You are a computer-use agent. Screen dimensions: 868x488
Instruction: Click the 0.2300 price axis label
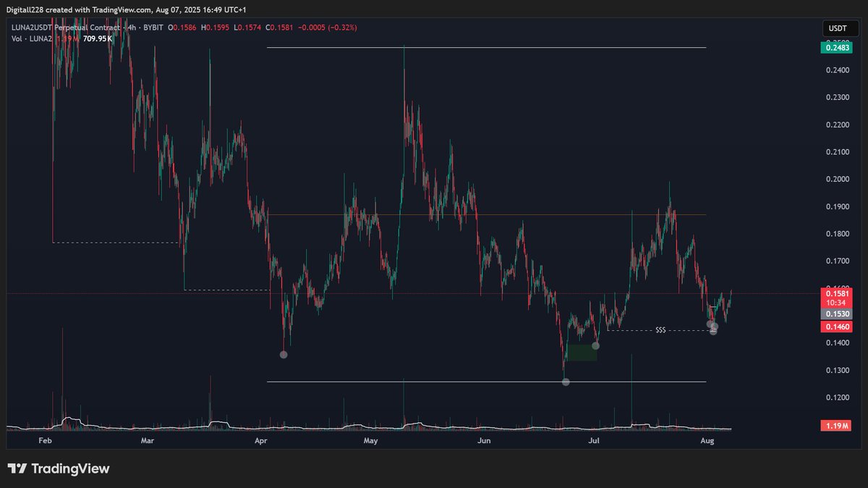point(837,97)
